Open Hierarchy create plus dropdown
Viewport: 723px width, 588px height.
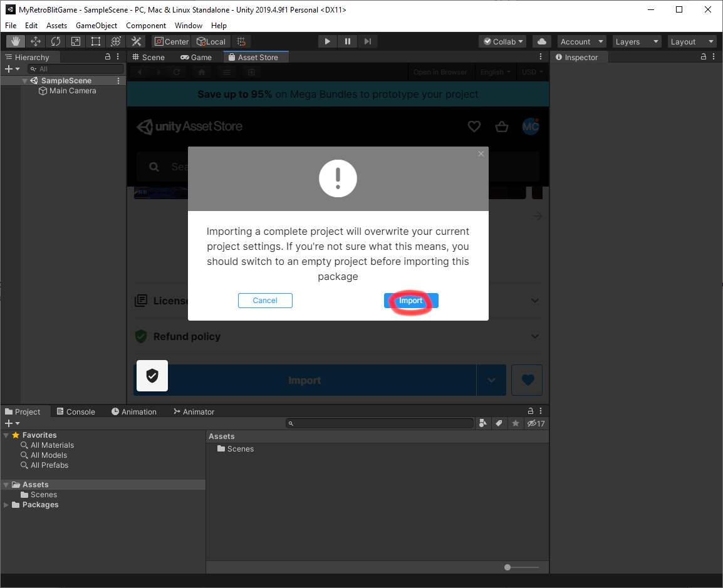pos(12,69)
